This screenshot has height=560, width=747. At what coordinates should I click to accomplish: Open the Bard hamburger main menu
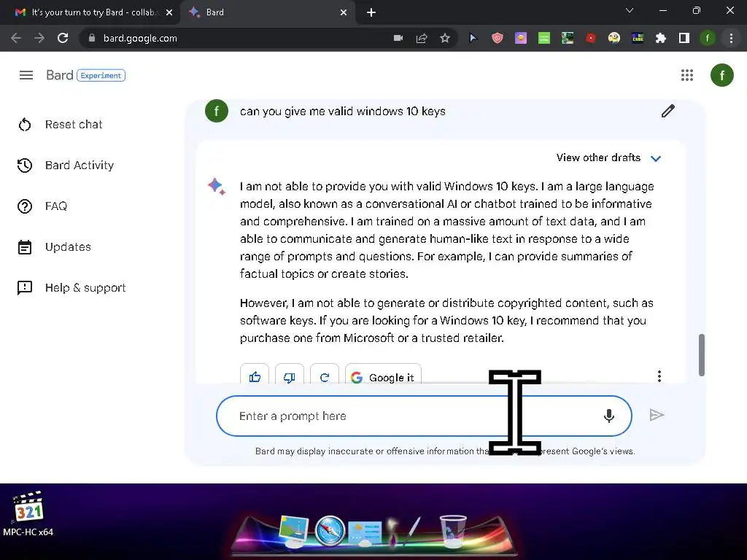point(26,75)
